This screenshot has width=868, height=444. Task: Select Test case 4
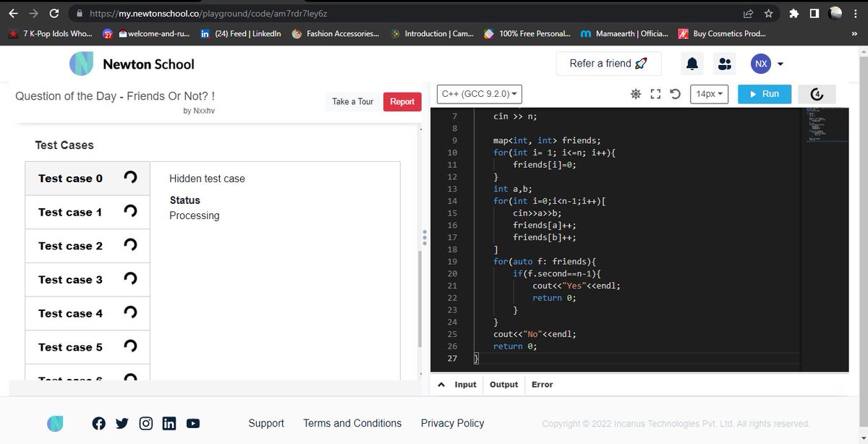[88, 313]
